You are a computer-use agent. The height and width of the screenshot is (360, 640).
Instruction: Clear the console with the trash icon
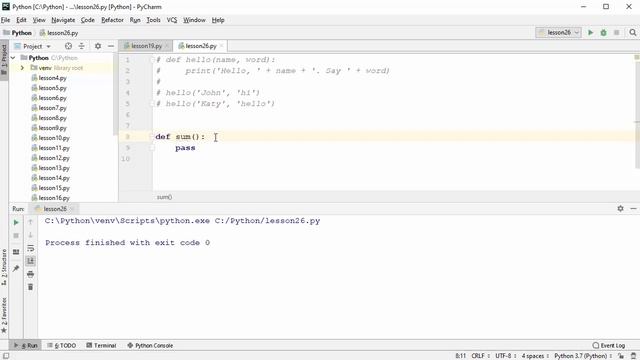[x=31, y=287]
